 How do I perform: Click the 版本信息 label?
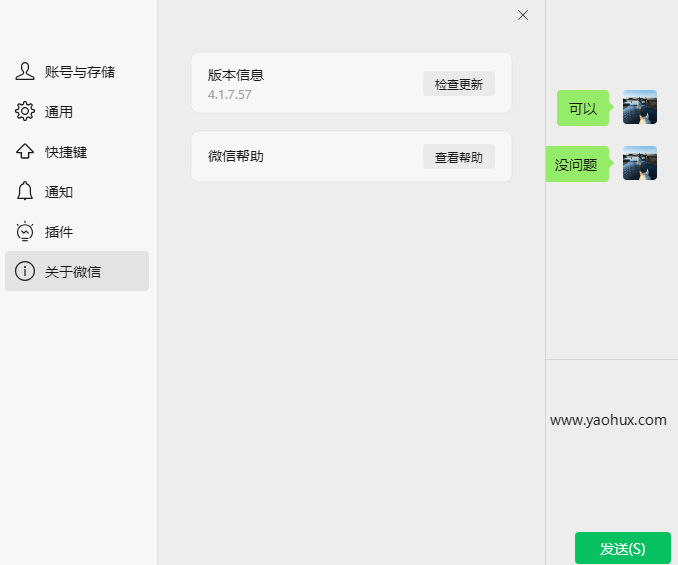[236, 75]
